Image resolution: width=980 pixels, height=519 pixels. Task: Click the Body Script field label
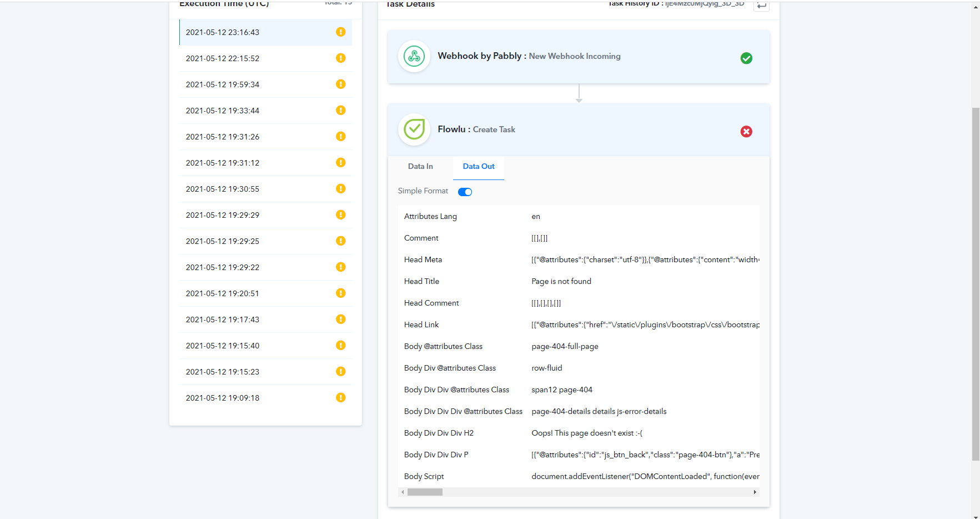424,477
